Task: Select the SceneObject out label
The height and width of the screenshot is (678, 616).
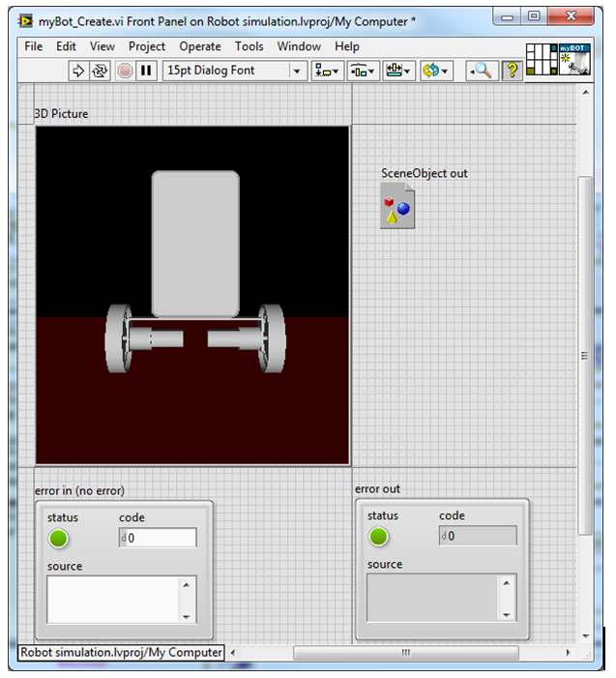Action: pyautogui.click(x=425, y=173)
